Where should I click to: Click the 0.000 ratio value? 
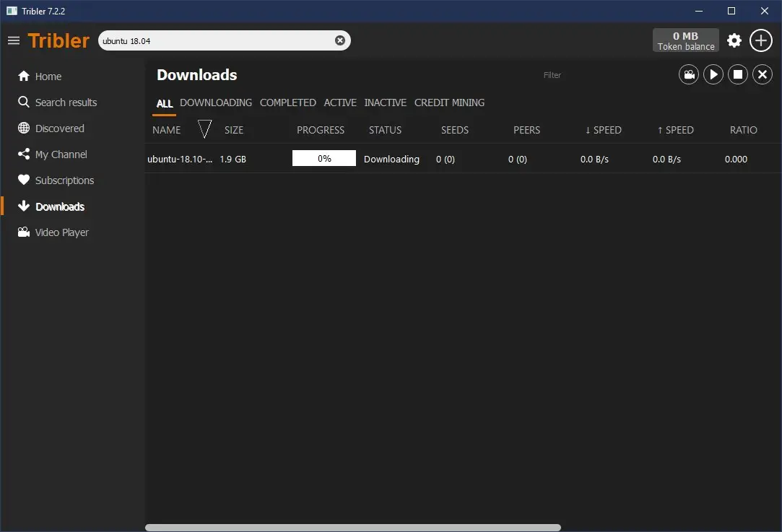pyautogui.click(x=736, y=159)
